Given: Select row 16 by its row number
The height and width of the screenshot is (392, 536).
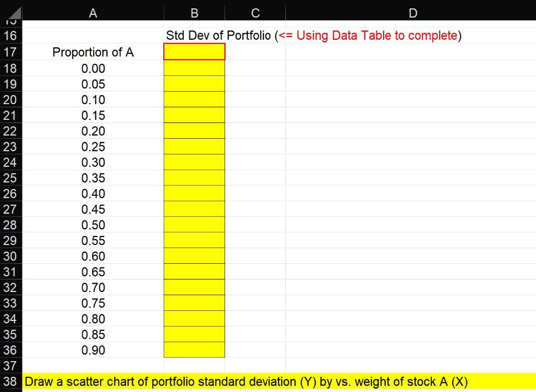Looking at the screenshot, I should (x=10, y=36).
